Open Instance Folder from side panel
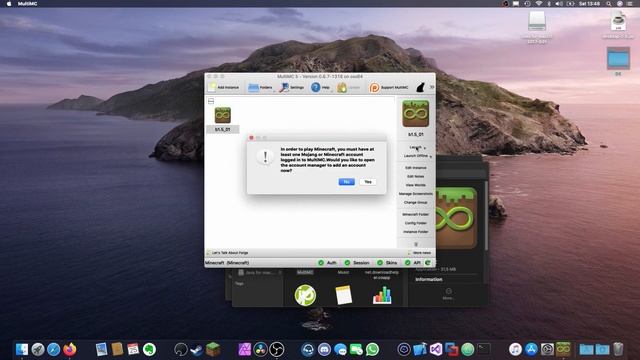640x360 pixels. click(x=416, y=232)
